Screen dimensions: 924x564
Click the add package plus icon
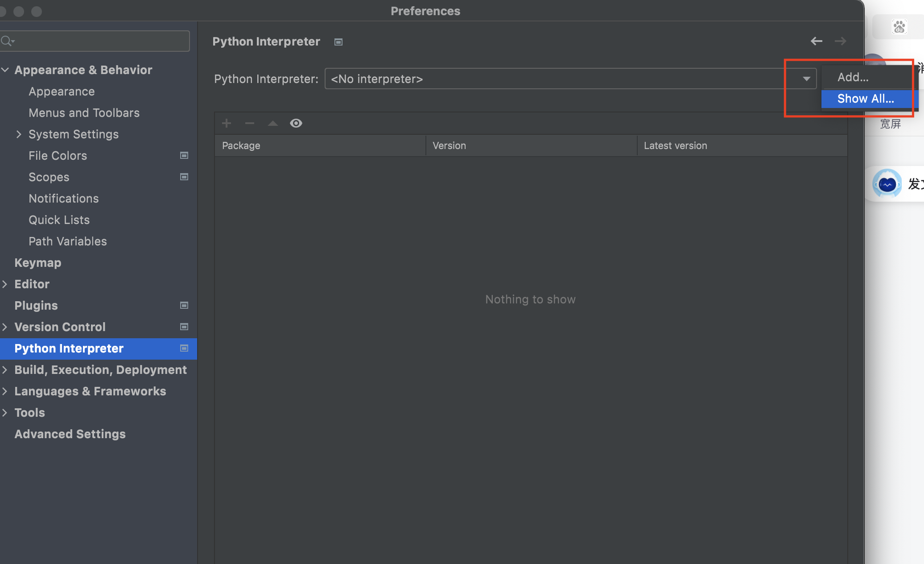(x=227, y=123)
